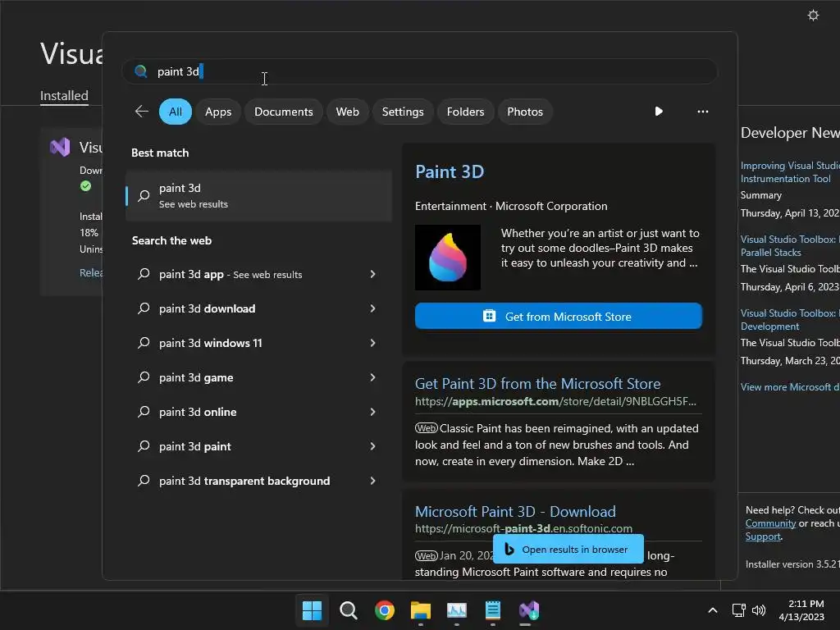Expand arrow for paint 3d transparent background
Screen dimensions: 840x630
click(373, 481)
